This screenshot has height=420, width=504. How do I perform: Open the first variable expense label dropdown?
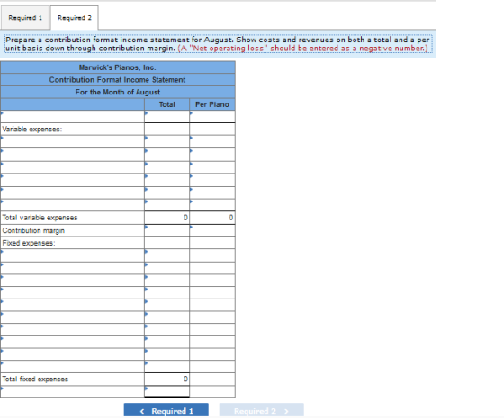[72, 141]
